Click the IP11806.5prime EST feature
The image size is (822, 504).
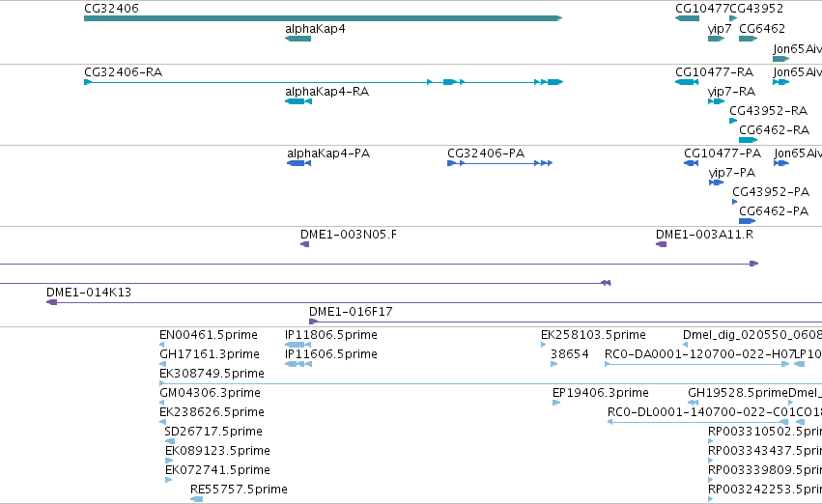click(298, 345)
